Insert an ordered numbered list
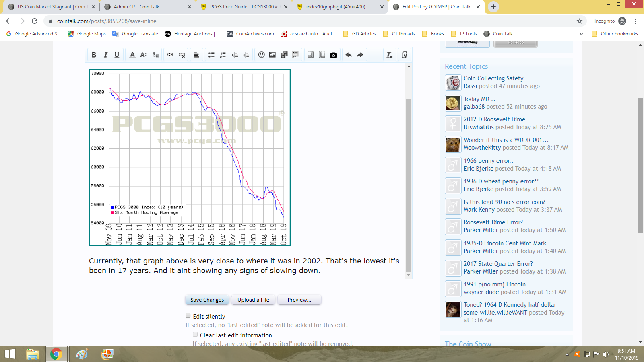The height and width of the screenshot is (362, 644). click(x=223, y=55)
